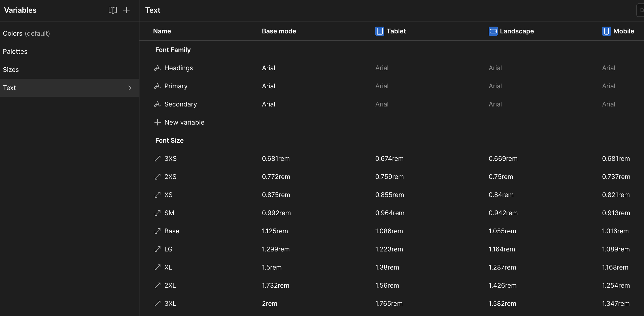The image size is (644, 316).
Task: Expand the Text collection chevron
Action: (130, 88)
